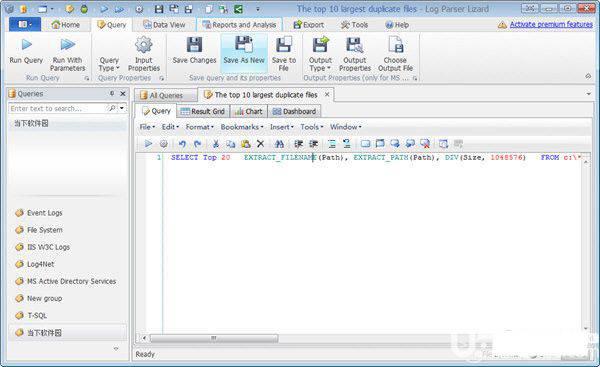Click the query search text field
Viewport: 600px width, 367px height.
pyautogui.click(x=57, y=109)
